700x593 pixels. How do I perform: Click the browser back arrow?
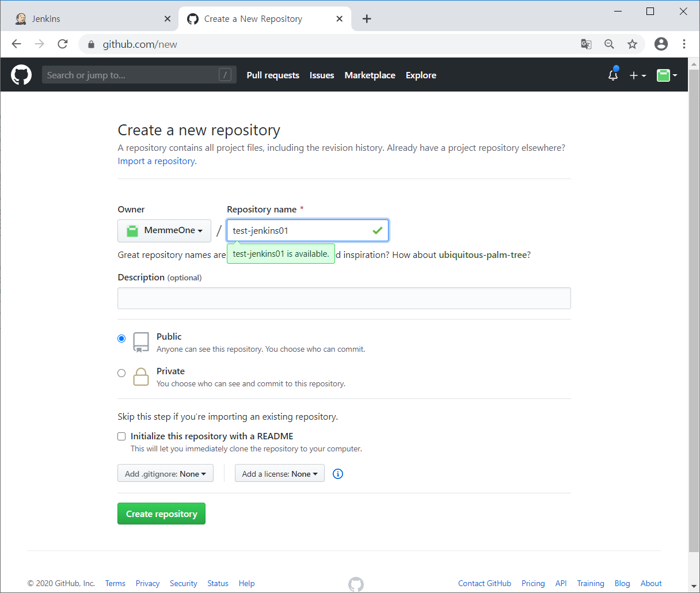(17, 44)
